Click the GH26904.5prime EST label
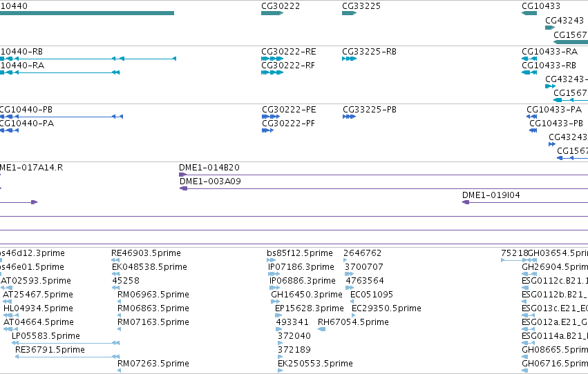The image size is (588, 374). pos(555,267)
